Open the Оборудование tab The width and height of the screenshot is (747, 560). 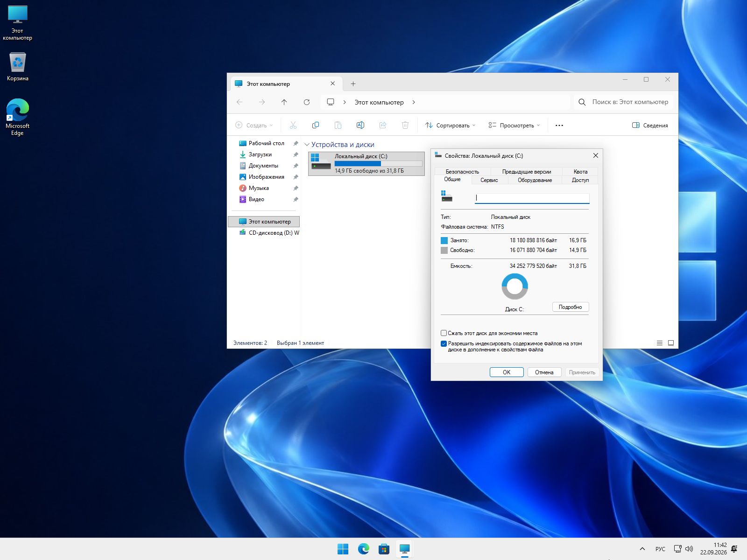[x=535, y=180]
